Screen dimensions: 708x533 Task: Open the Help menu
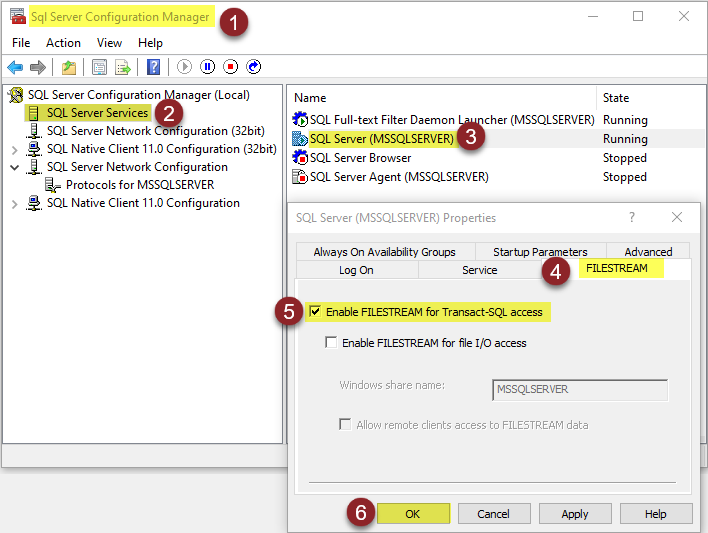(x=150, y=43)
